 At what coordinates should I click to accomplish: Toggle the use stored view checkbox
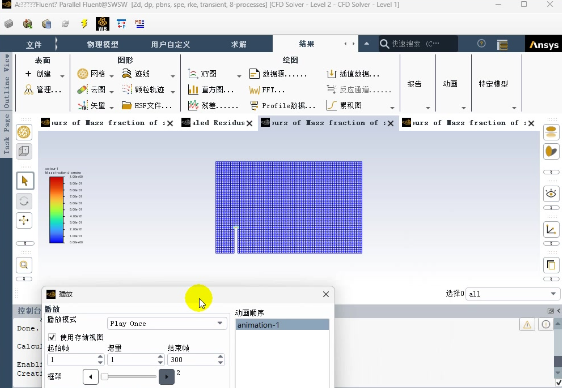pyautogui.click(x=52, y=337)
